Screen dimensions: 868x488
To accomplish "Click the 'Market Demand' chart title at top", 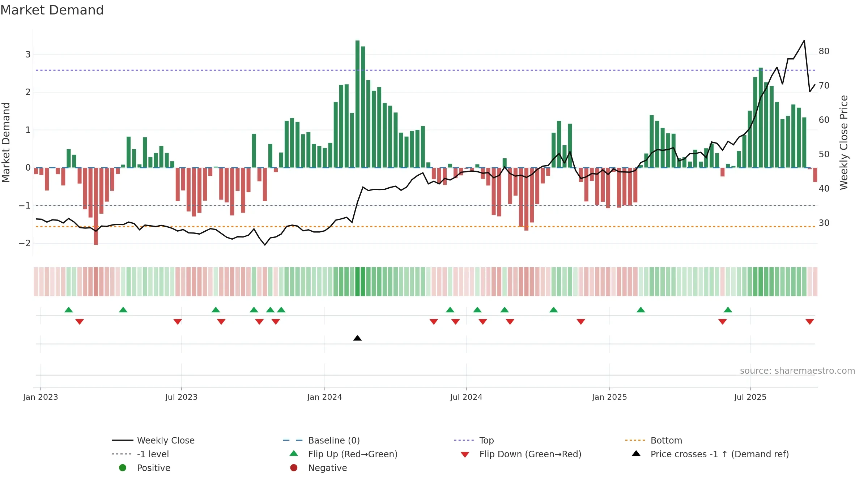I will click(x=52, y=10).
